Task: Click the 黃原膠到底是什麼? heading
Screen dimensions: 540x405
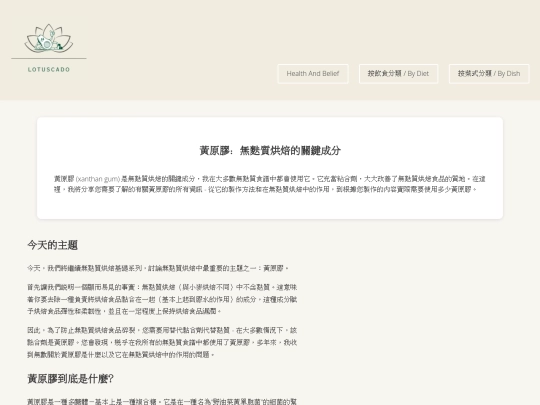Action: pyautogui.click(x=70, y=379)
